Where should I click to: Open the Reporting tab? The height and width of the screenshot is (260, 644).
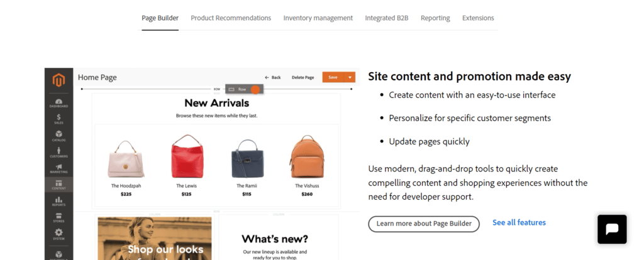[435, 18]
